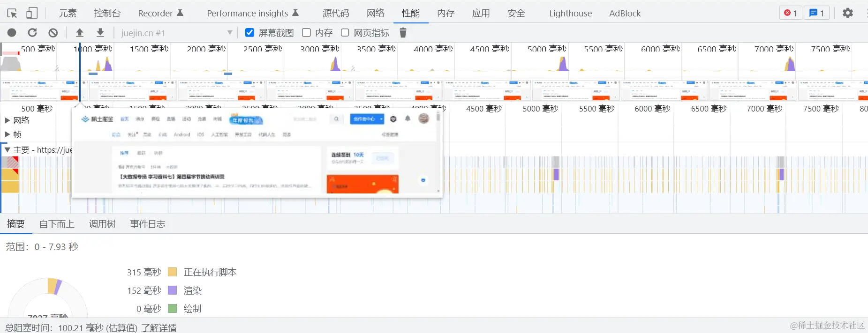The image size is (868, 333).
Task: Click the yellow 正在执行脚本 scripting swatch
Action: coord(172,272)
